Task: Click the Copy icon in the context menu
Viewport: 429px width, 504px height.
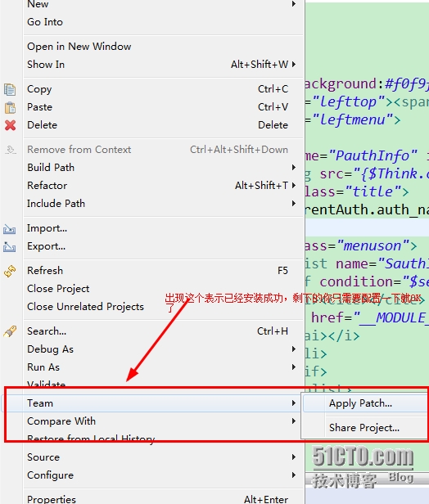Action: point(10,89)
